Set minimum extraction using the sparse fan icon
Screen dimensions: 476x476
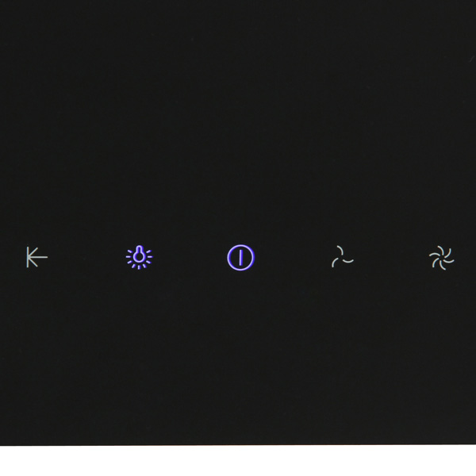342,257
